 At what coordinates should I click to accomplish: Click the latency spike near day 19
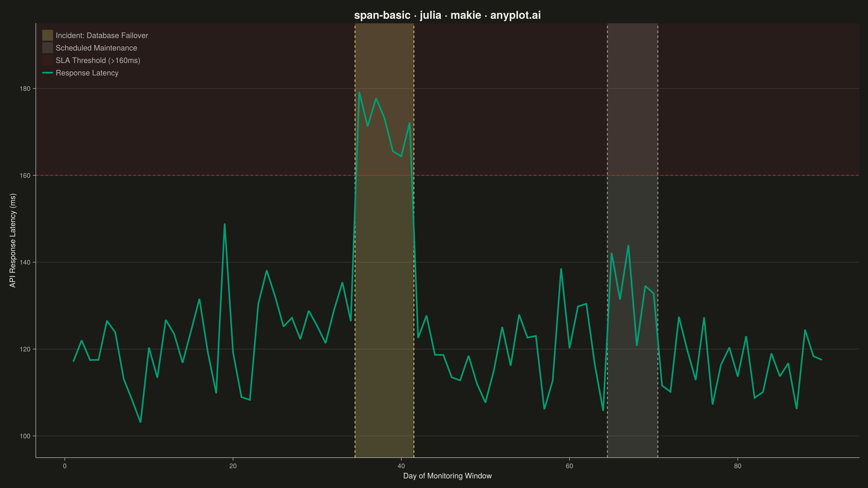(x=224, y=224)
